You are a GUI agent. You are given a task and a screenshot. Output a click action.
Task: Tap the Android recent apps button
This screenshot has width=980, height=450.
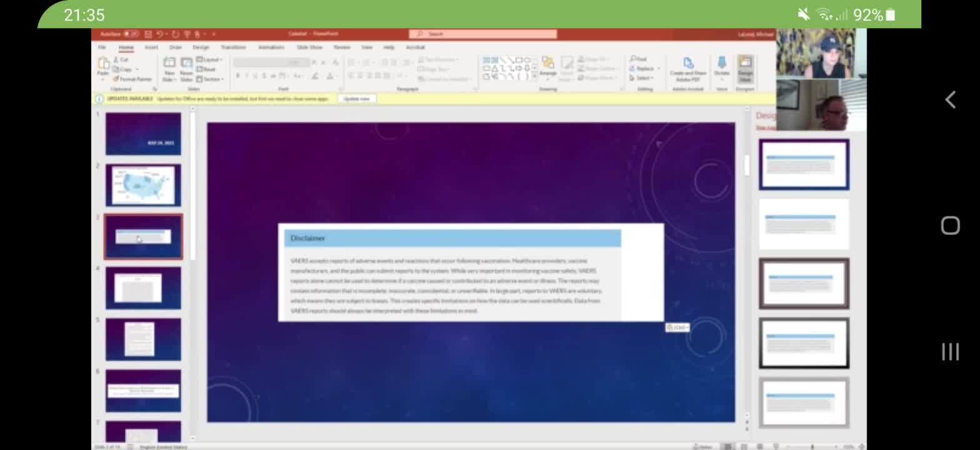click(950, 351)
